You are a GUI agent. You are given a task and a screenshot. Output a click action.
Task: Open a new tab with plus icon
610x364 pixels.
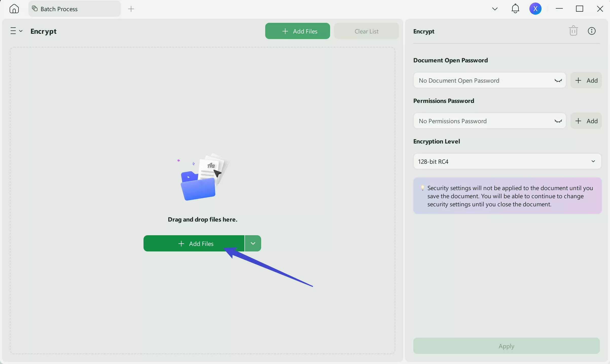click(x=131, y=9)
